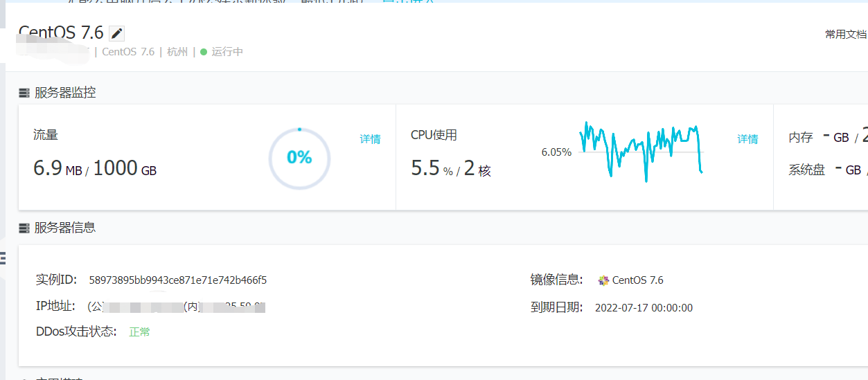Screen dimensions: 868x380
Task: Click the 内存 label
Action: tap(801, 137)
